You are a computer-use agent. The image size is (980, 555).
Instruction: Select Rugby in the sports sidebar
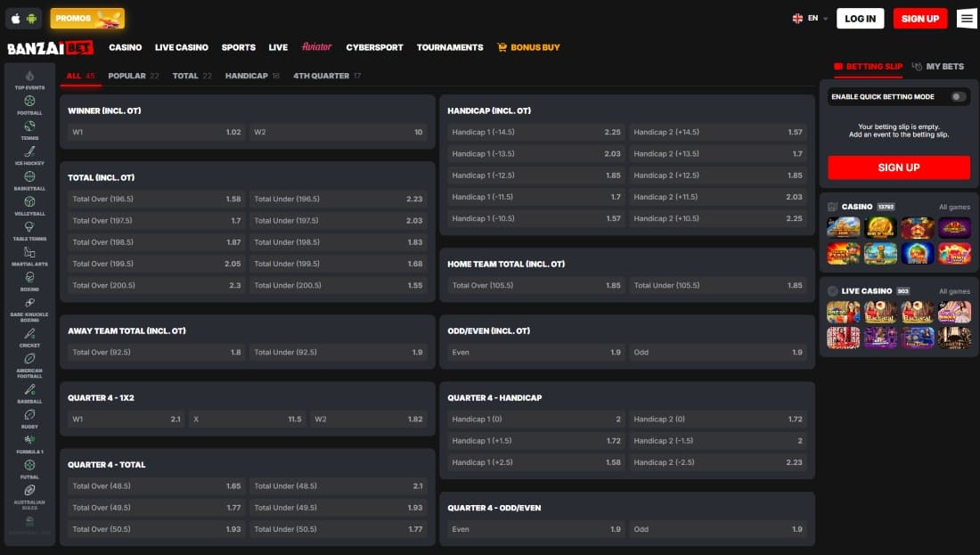point(29,419)
